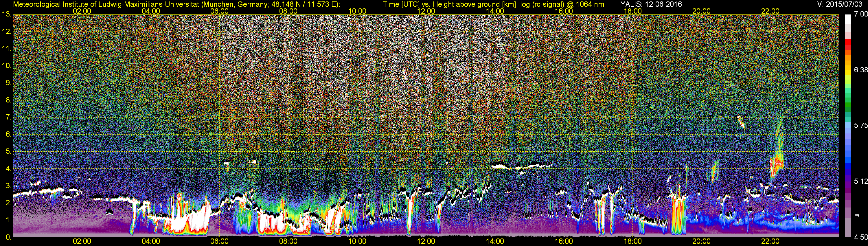Click the 5 km height axis label
Image resolution: width=868 pixels, height=246 pixels.
(8, 152)
